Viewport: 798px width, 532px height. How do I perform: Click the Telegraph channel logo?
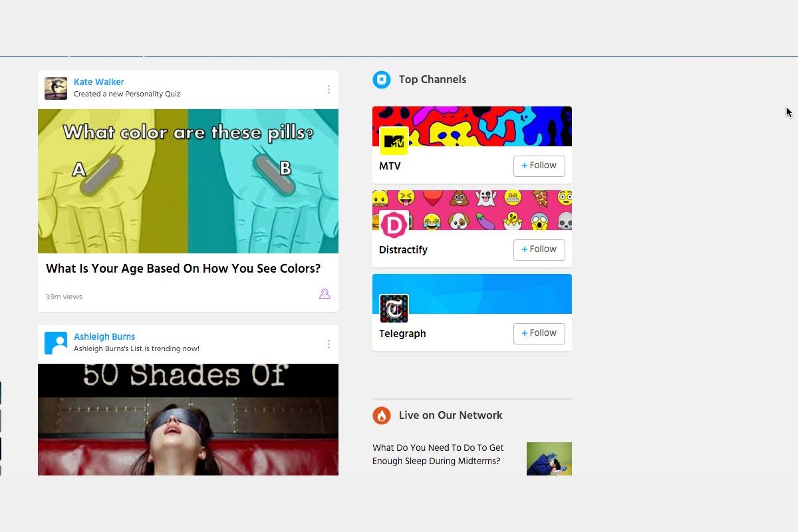click(x=394, y=309)
